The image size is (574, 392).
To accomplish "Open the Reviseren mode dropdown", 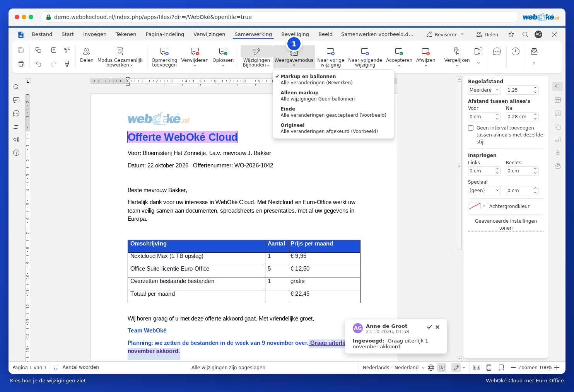I will tap(445, 34).
